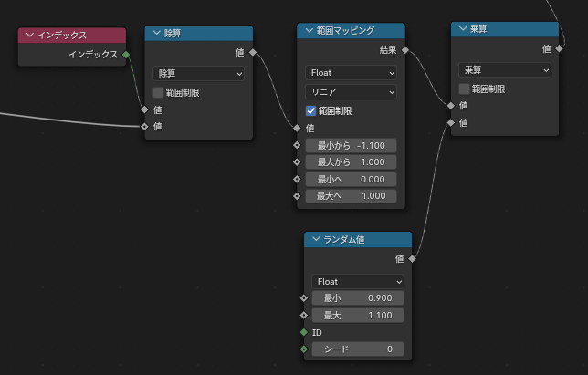This screenshot has height=375, width=588.
Task: Collapse the 乗算 node chevron
Action: (462, 29)
